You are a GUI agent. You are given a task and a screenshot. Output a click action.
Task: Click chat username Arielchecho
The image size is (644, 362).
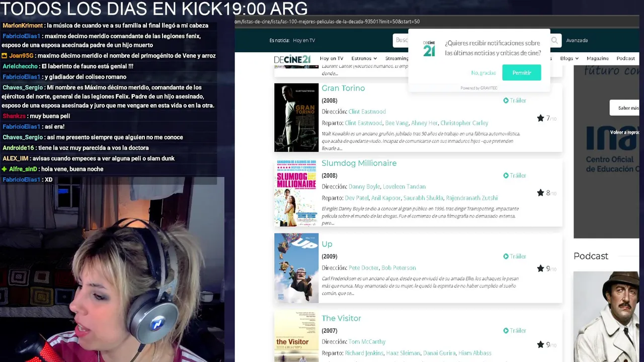click(x=20, y=66)
